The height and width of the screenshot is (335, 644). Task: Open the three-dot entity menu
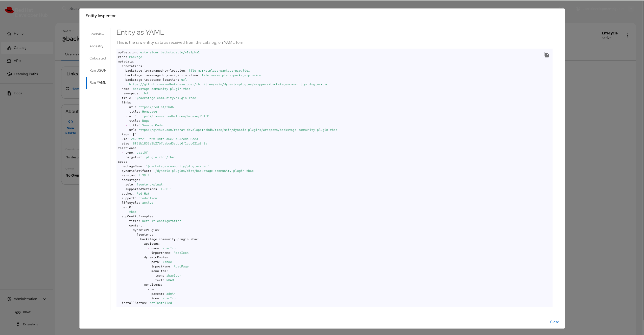(x=628, y=35)
